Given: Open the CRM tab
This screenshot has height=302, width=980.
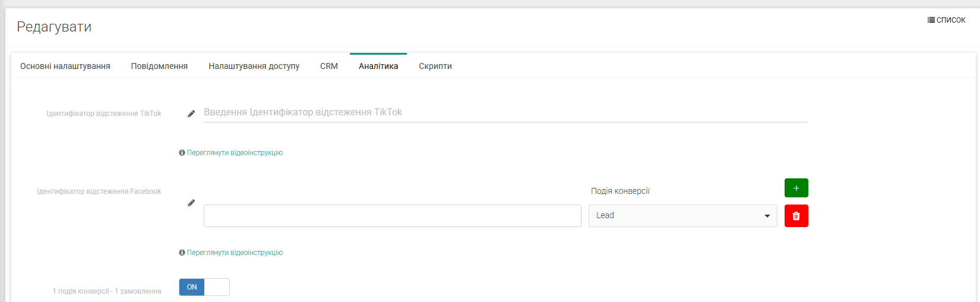Looking at the screenshot, I should point(329,66).
